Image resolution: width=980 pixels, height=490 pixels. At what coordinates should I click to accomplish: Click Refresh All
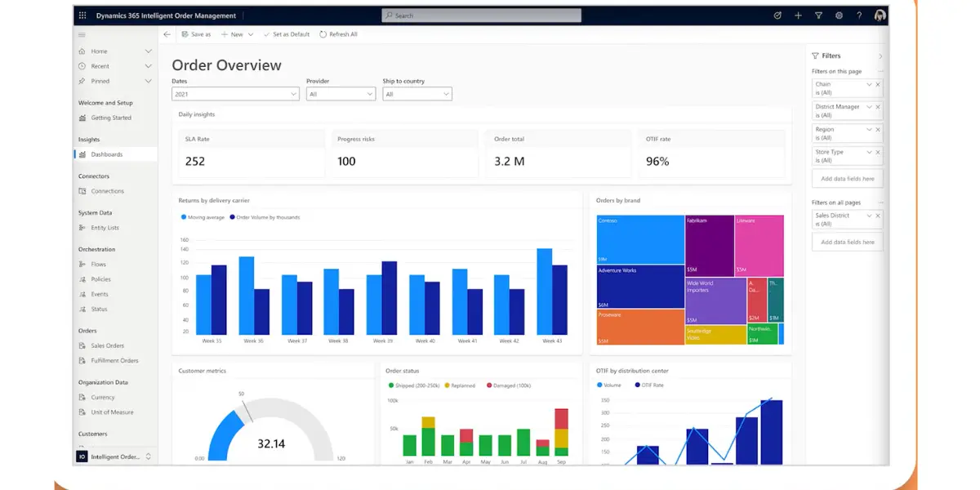point(338,34)
